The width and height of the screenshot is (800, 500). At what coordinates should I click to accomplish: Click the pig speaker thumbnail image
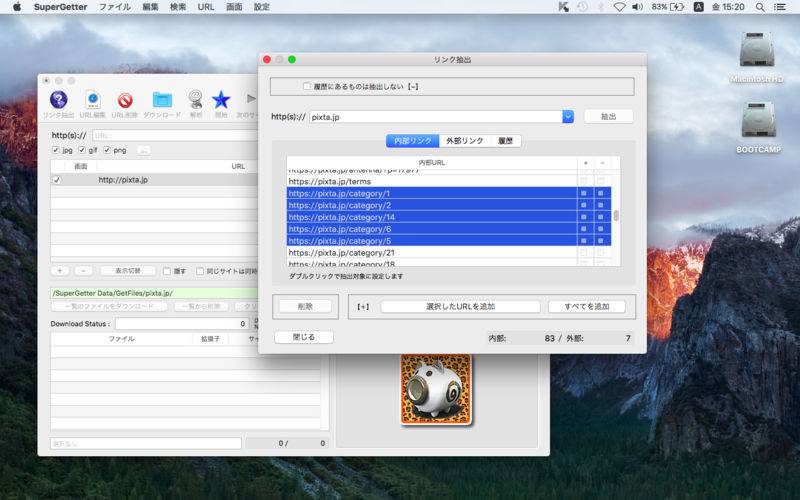point(436,390)
